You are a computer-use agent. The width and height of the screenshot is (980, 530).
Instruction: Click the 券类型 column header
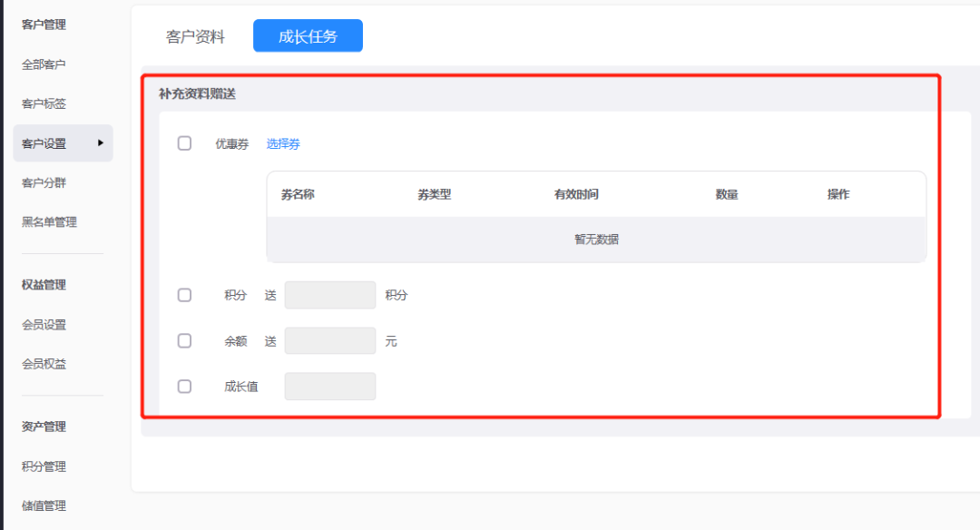(435, 194)
